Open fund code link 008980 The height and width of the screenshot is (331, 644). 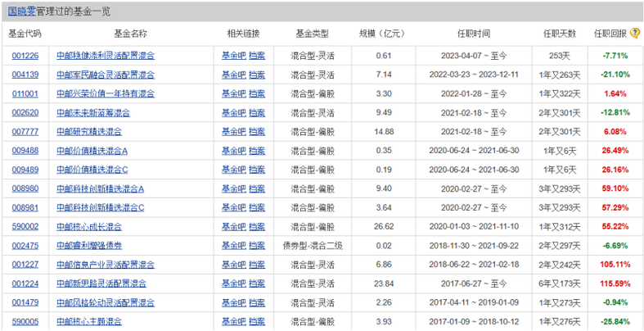pyautogui.click(x=25, y=188)
